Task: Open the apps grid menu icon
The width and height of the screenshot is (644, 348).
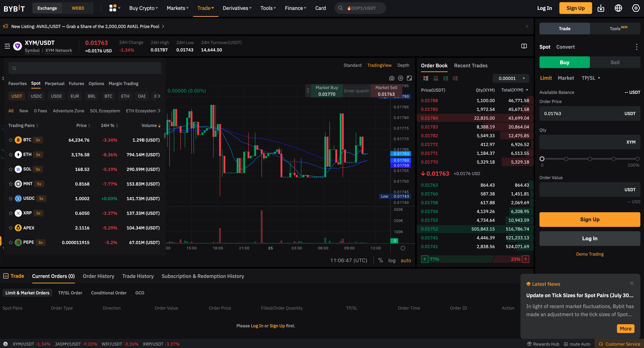Action: pyautogui.click(x=113, y=8)
